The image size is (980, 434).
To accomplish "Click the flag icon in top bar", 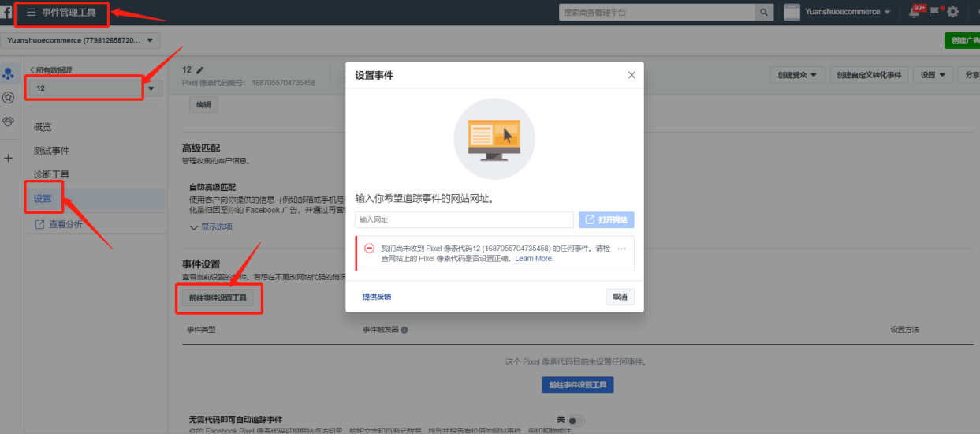I will click(934, 12).
